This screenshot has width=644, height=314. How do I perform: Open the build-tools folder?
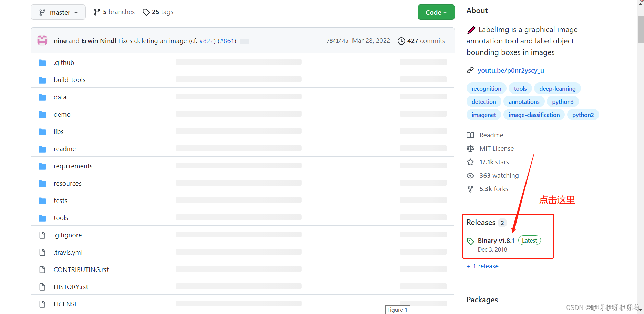[x=70, y=80]
